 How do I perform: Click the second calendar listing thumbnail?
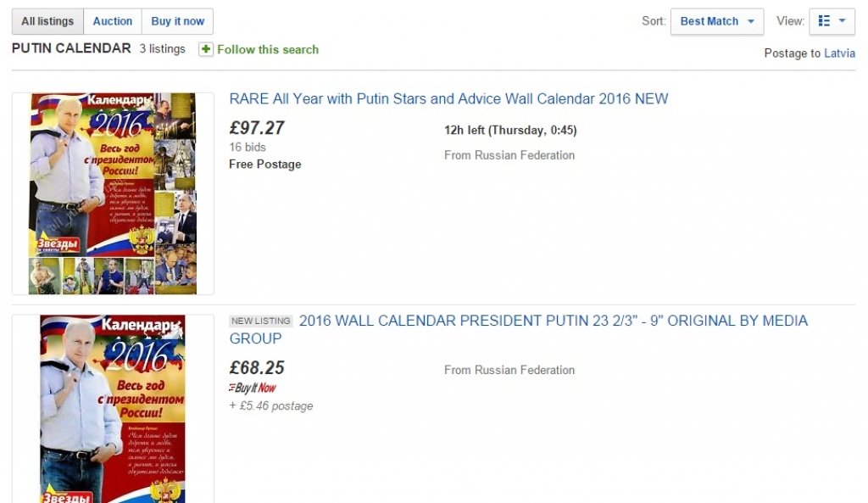tap(113, 409)
